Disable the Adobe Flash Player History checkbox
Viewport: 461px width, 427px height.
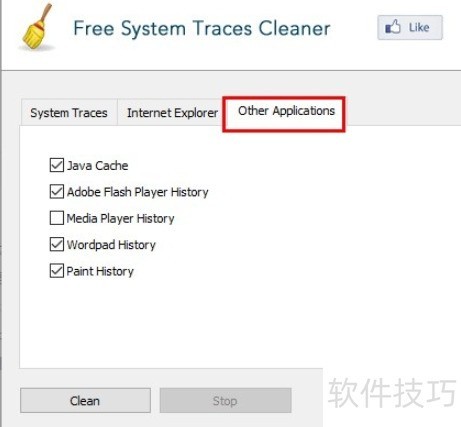(57, 192)
